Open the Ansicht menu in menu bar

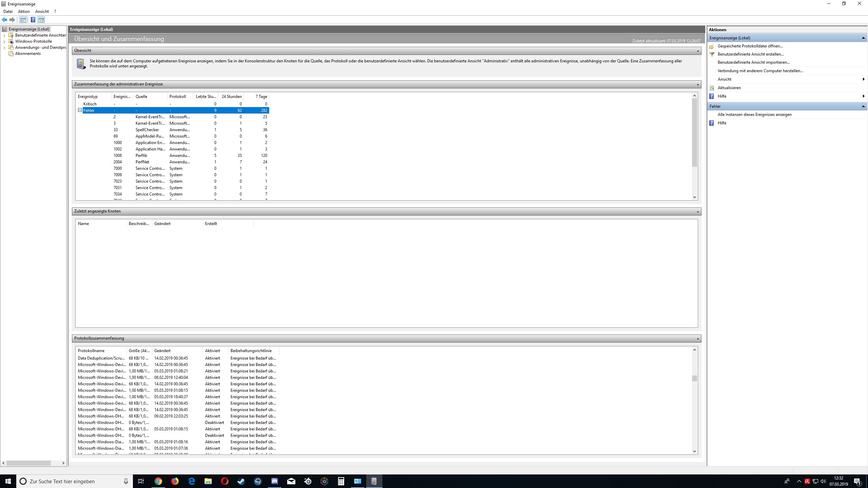point(42,12)
